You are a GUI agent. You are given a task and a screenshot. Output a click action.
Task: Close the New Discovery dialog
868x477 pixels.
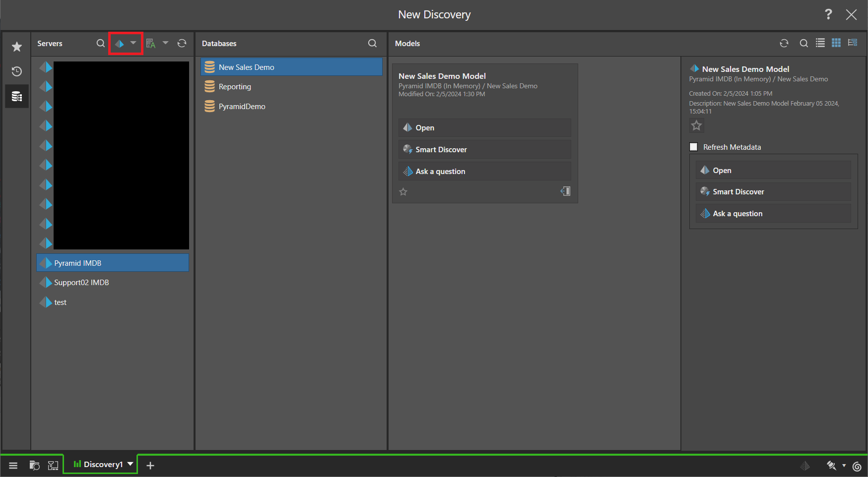tap(851, 15)
